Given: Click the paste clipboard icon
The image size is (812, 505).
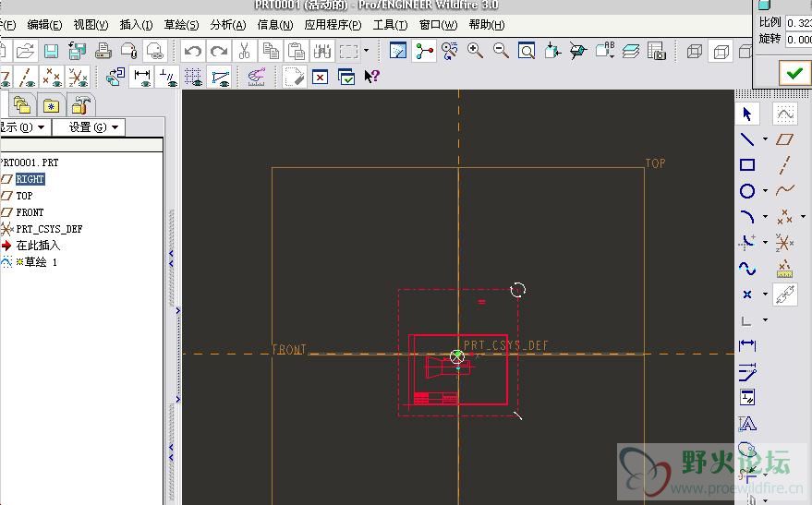Looking at the screenshot, I should click(x=297, y=51).
